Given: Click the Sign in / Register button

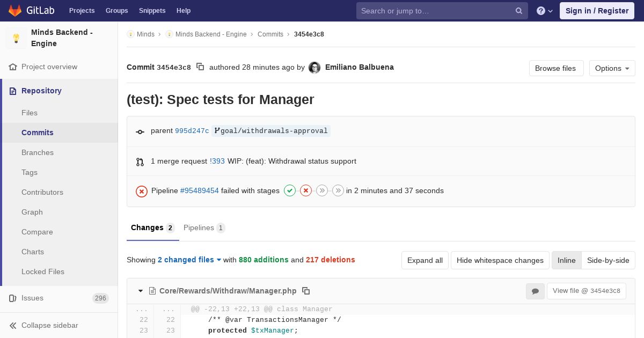Looking at the screenshot, I should point(597,11).
